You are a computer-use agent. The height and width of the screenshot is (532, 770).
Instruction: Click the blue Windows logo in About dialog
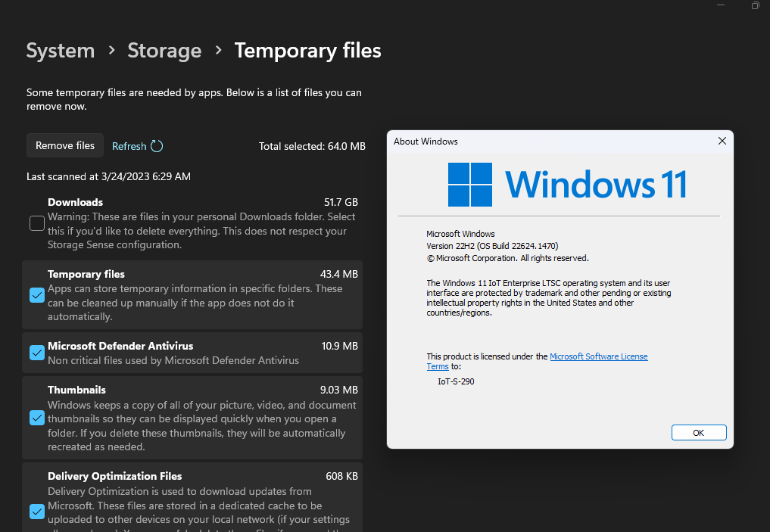(x=470, y=184)
